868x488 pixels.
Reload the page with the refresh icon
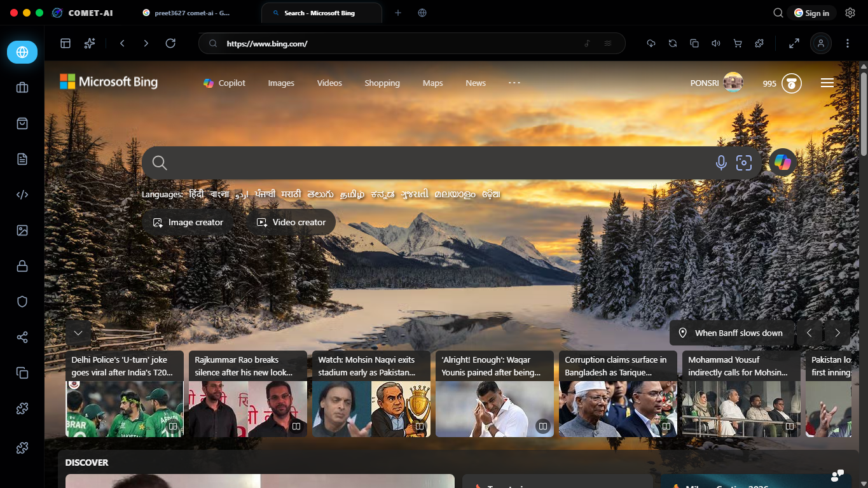point(170,43)
